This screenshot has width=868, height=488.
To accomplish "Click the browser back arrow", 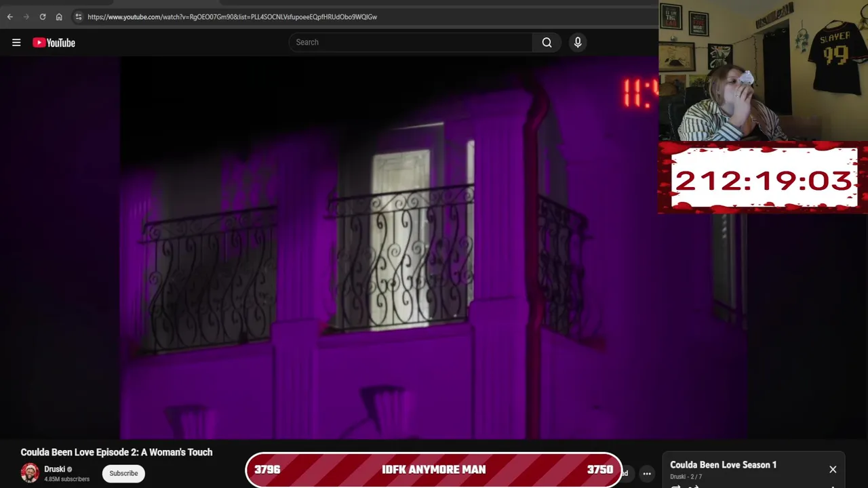I will [x=9, y=17].
